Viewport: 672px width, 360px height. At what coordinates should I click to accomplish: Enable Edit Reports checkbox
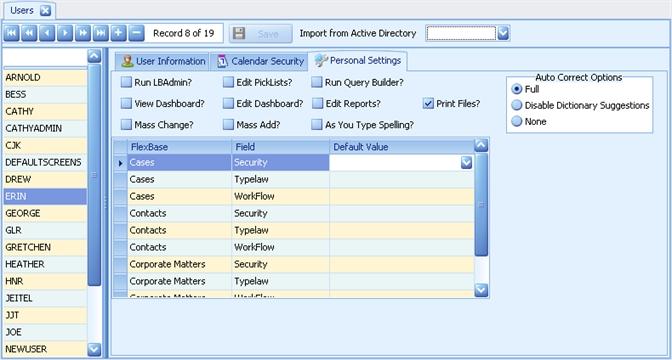click(317, 103)
